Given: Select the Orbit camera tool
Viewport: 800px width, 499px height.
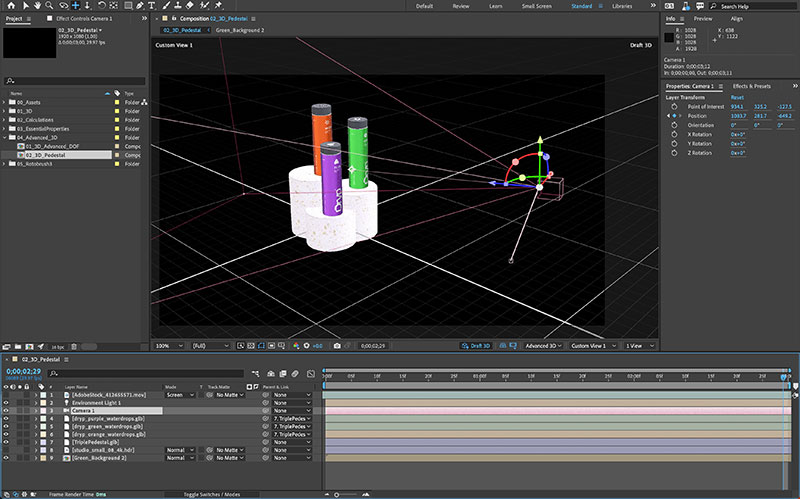Looking at the screenshot, I should point(63,6).
